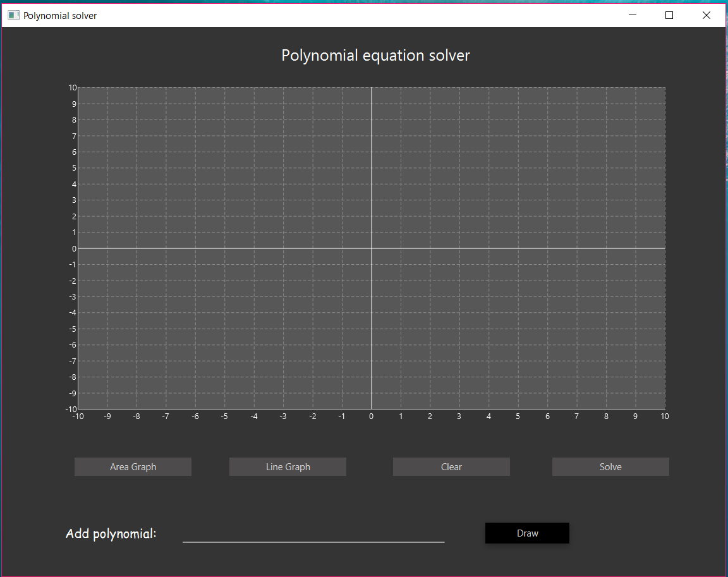
Task: Click the Add polynomial input field
Action: pyautogui.click(x=313, y=537)
